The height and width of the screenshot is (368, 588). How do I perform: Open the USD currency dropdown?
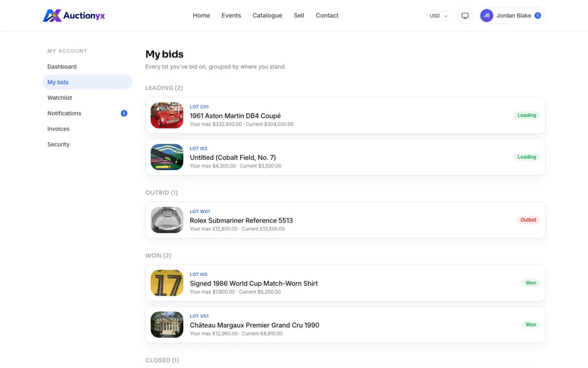click(x=439, y=16)
